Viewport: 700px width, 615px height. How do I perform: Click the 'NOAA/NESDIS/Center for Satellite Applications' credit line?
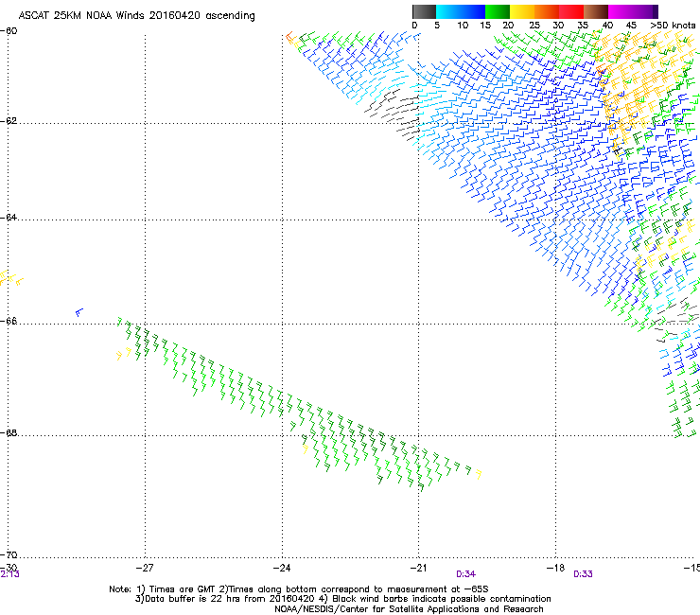409,609
